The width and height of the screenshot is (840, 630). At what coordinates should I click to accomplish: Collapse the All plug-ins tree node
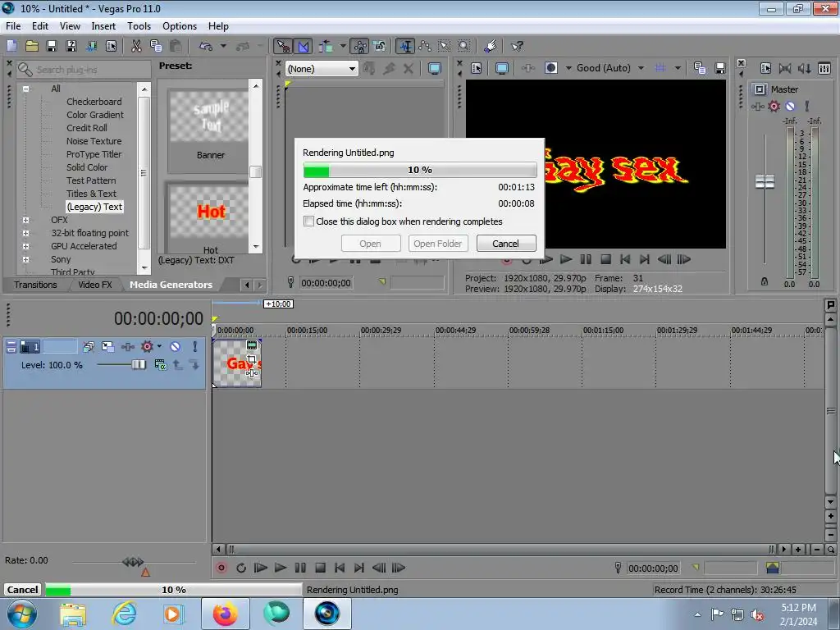(x=25, y=89)
